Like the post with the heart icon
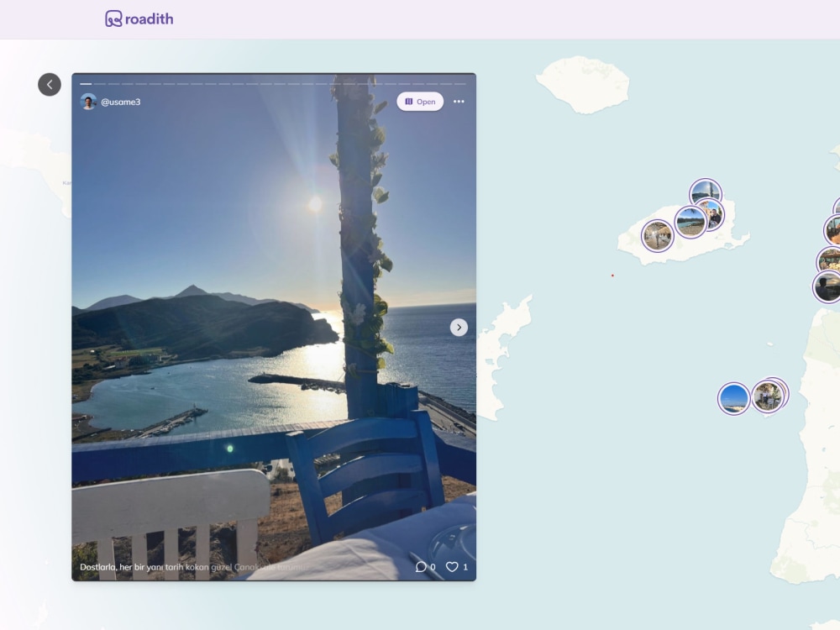This screenshot has width=840, height=630. [x=452, y=567]
